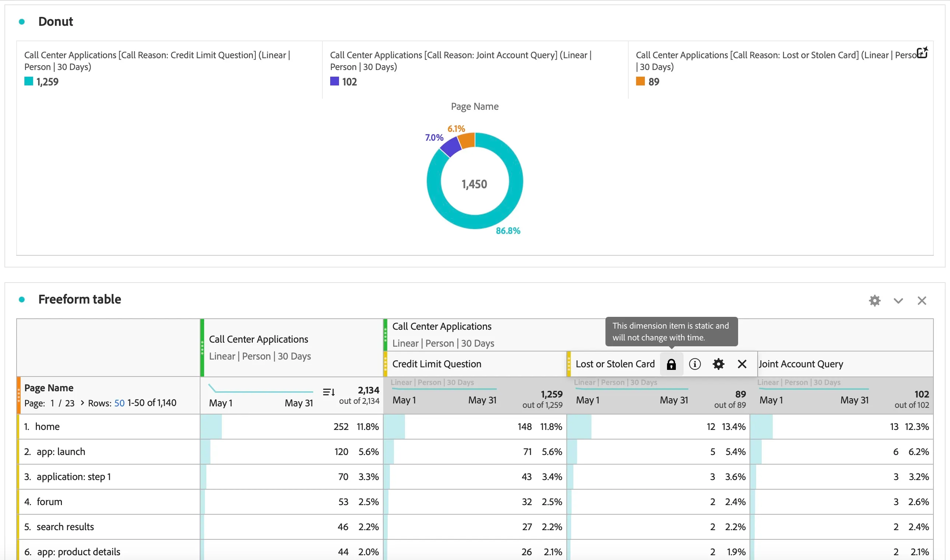The image size is (950, 560).
Task: Close the Freeform table panel
Action: point(922,301)
